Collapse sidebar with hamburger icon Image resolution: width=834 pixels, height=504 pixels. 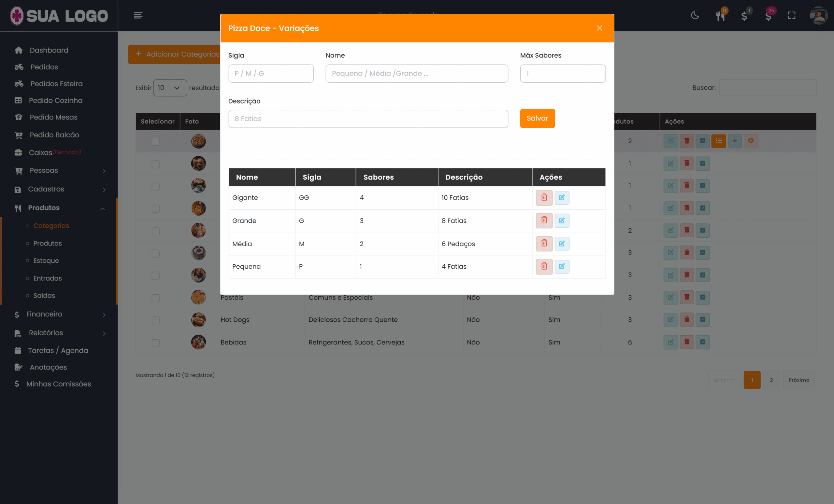[138, 16]
